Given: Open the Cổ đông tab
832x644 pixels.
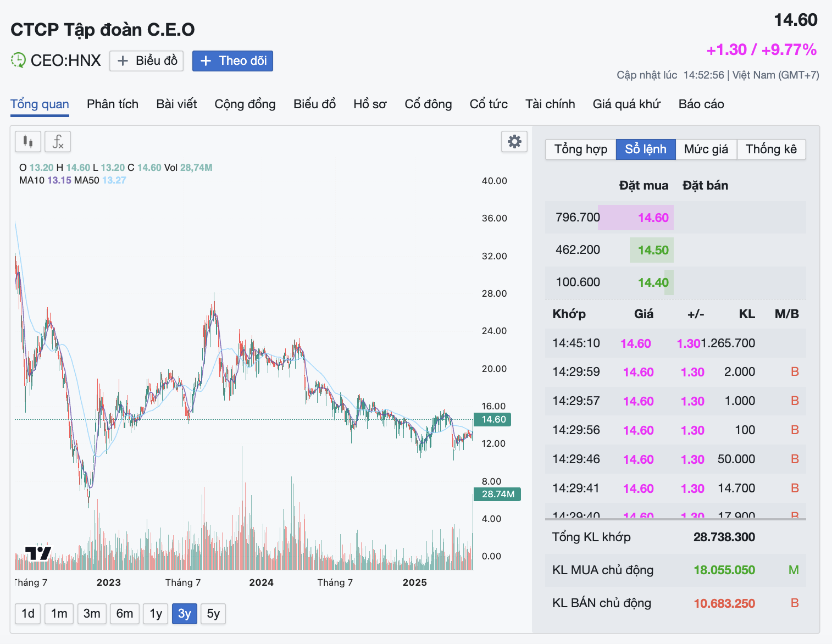Looking at the screenshot, I should tap(428, 104).
